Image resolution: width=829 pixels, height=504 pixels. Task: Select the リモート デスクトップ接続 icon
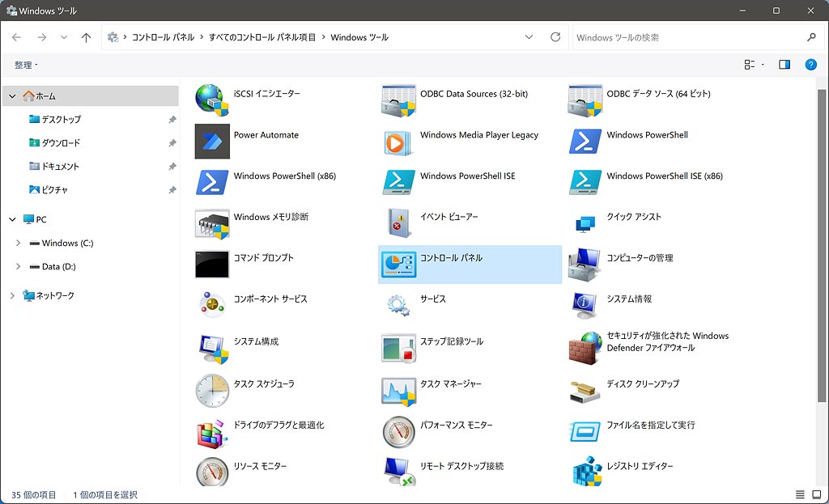(398, 472)
